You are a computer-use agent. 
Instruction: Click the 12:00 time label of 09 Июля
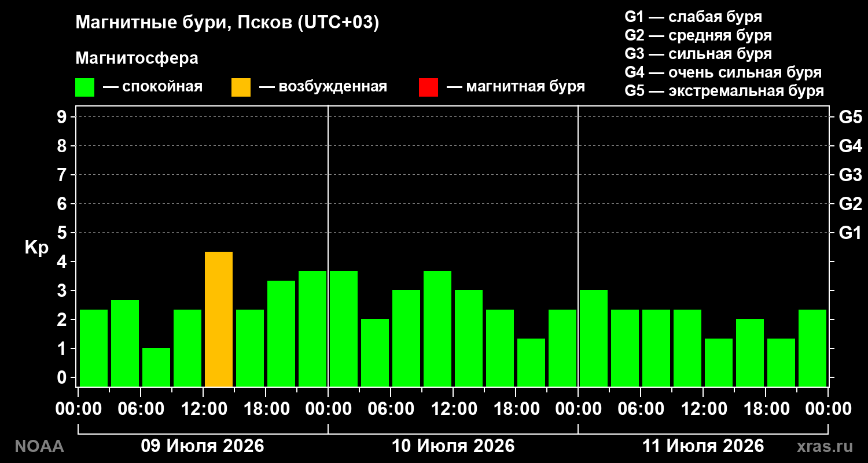click(203, 409)
